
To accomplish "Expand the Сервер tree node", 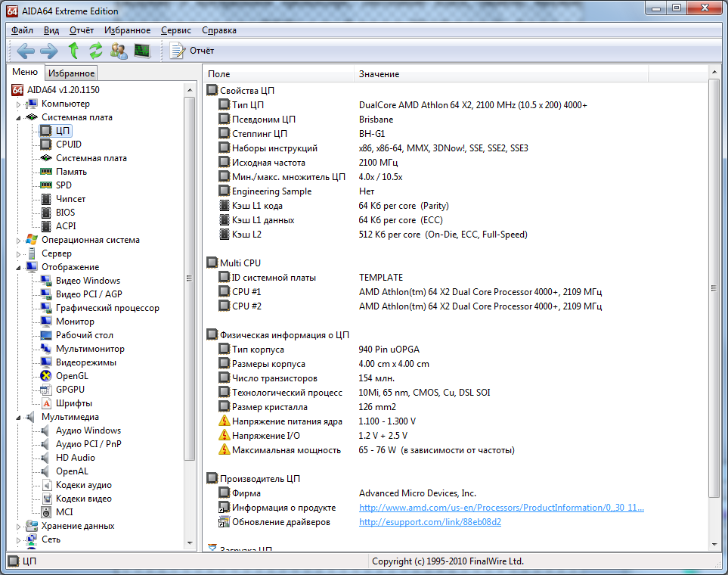I will pos(19,254).
